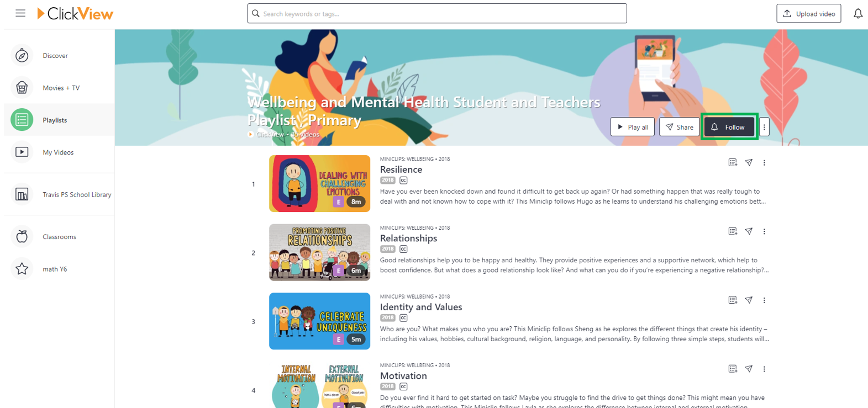Click the Play all button

pos(633,127)
